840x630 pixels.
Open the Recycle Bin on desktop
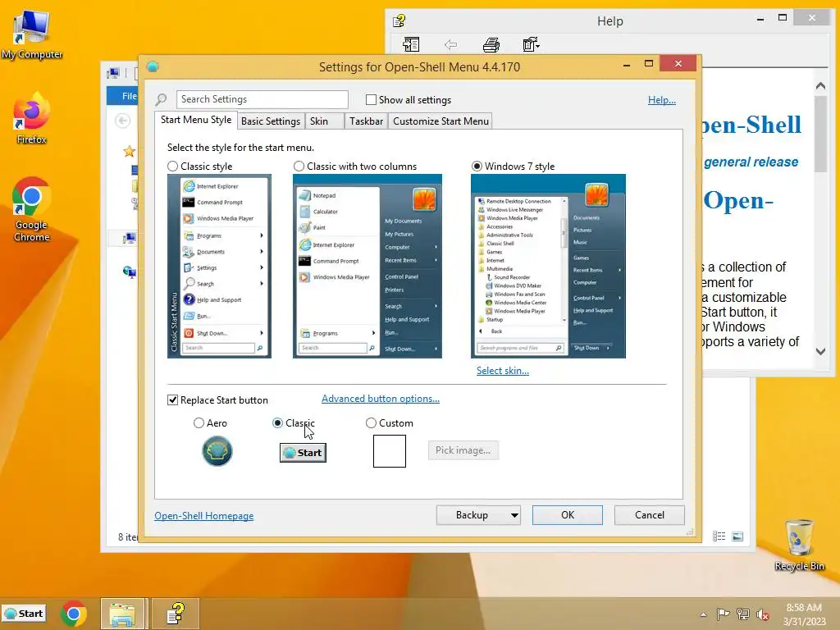(x=799, y=545)
